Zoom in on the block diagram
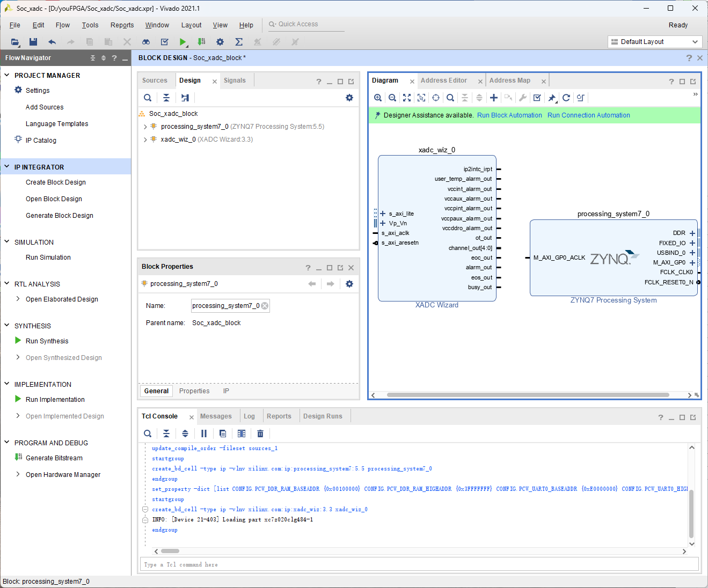This screenshot has height=588, width=708. click(x=378, y=98)
